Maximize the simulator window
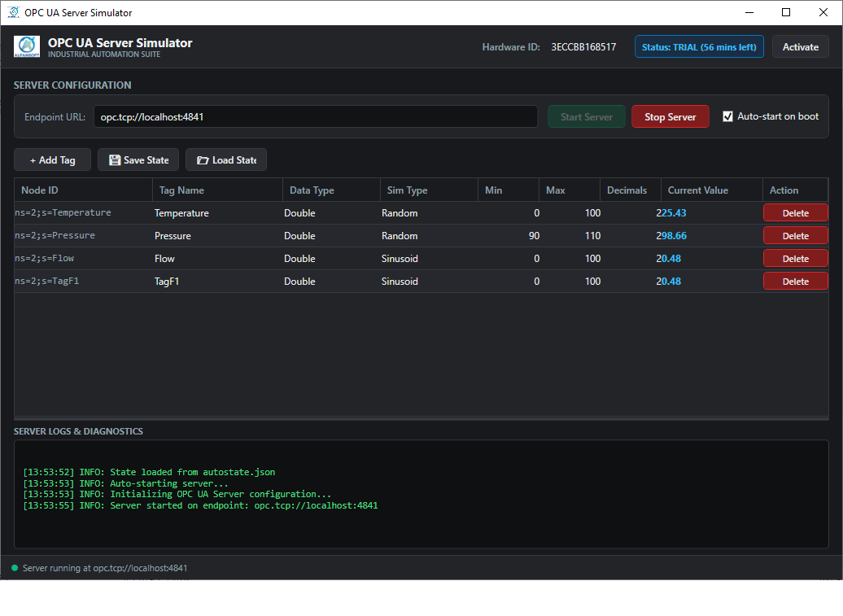 [785, 12]
